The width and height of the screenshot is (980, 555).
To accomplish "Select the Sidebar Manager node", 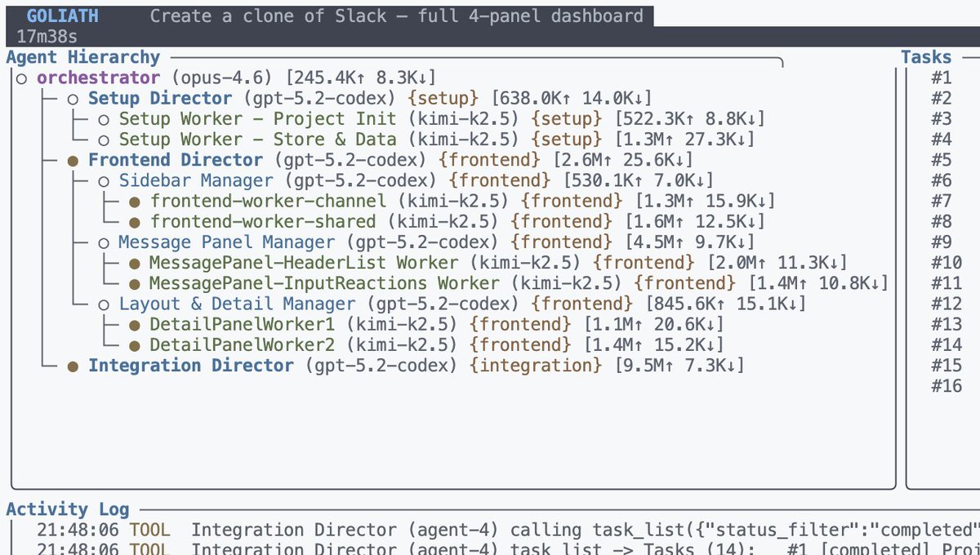I will (406, 180).
